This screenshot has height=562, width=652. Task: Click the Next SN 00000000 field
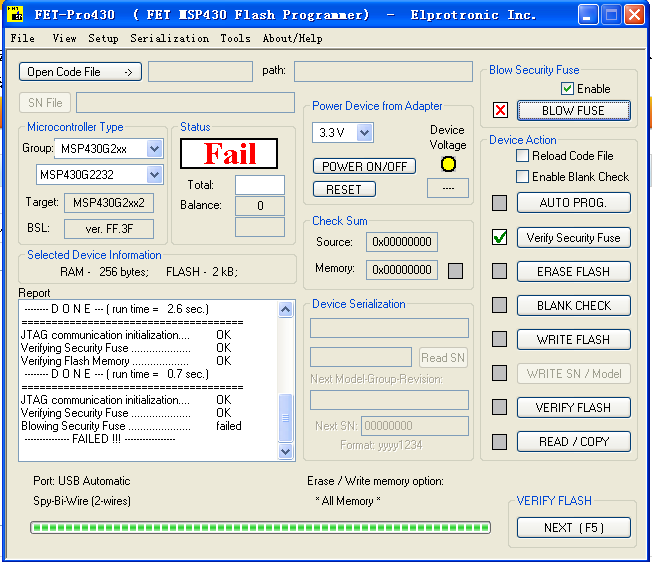(x=415, y=426)
